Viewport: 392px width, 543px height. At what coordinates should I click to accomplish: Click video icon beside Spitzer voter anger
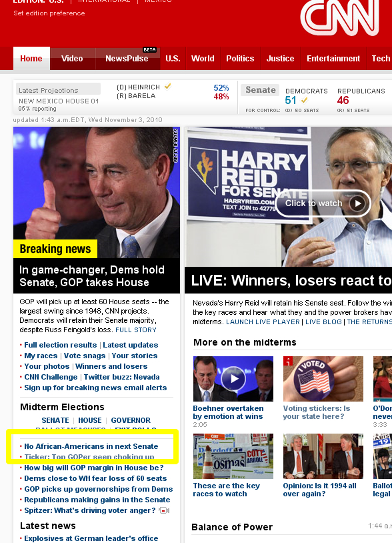click(164, 510)
